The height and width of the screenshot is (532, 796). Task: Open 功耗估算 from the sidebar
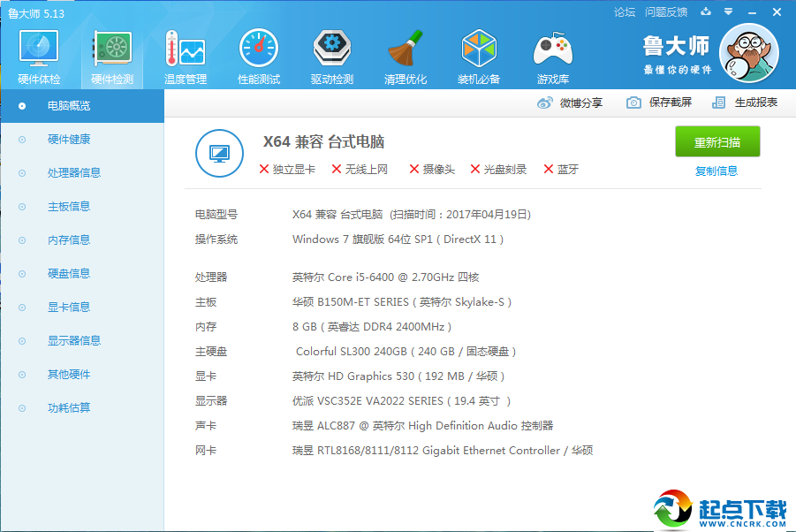coord(68,407)
